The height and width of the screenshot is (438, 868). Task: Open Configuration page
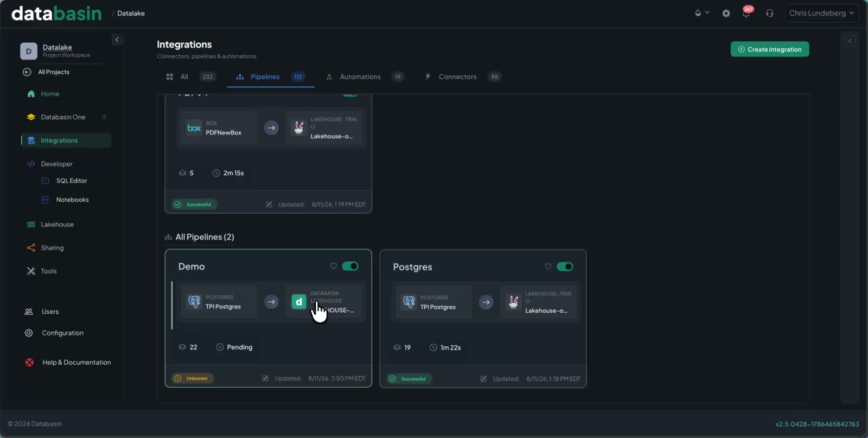62,333
